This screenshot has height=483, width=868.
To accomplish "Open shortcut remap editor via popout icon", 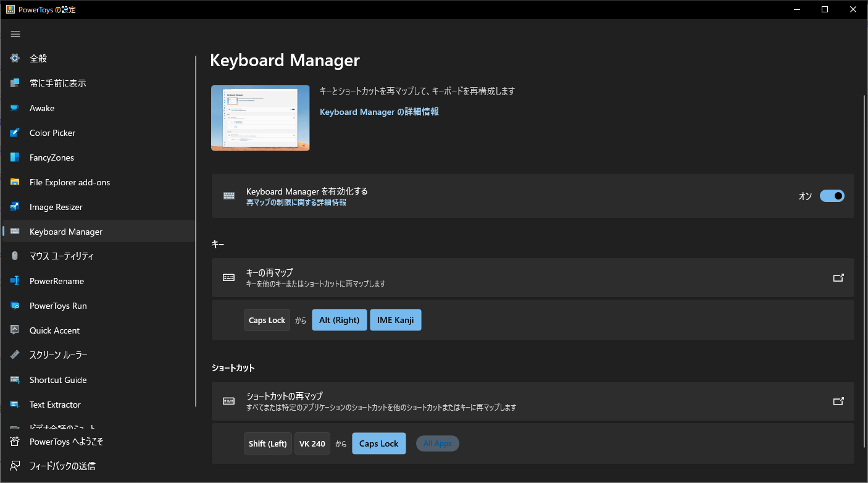I will 838,401.
